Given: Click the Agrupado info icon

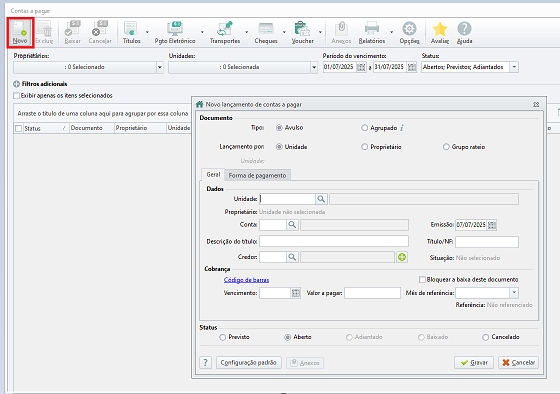Looking at the screenshot, I should pyautogui.click(x=402, y=128).
